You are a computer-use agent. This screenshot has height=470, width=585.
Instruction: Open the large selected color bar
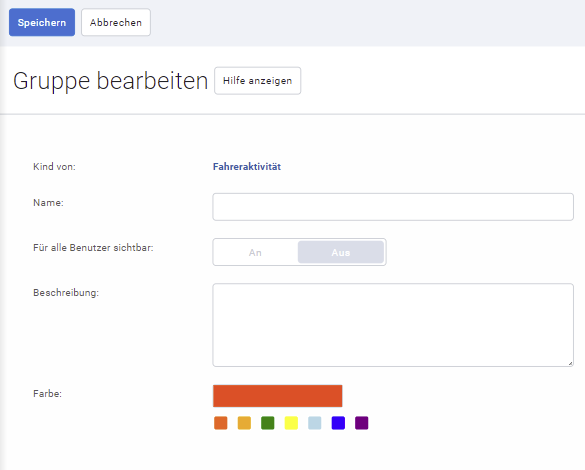(x=278, y=396)
